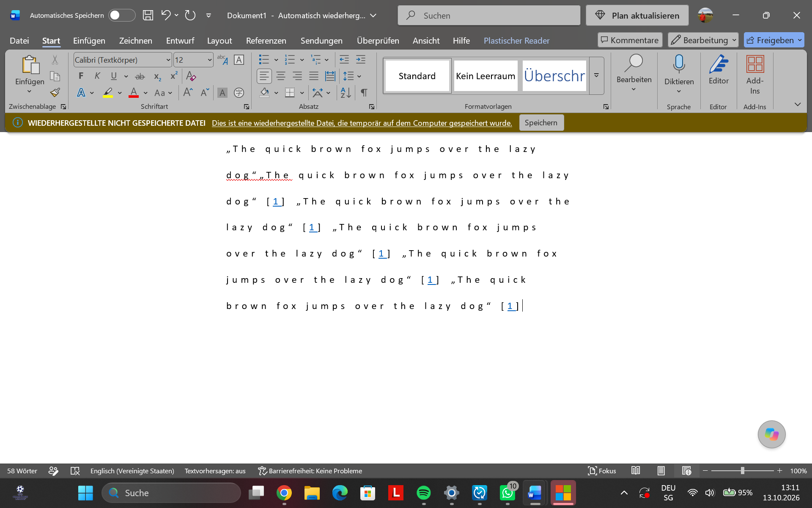Click Plan aktualisieren button
The width and height of the screenshot is (812, 508).
[x=637, y=16]
